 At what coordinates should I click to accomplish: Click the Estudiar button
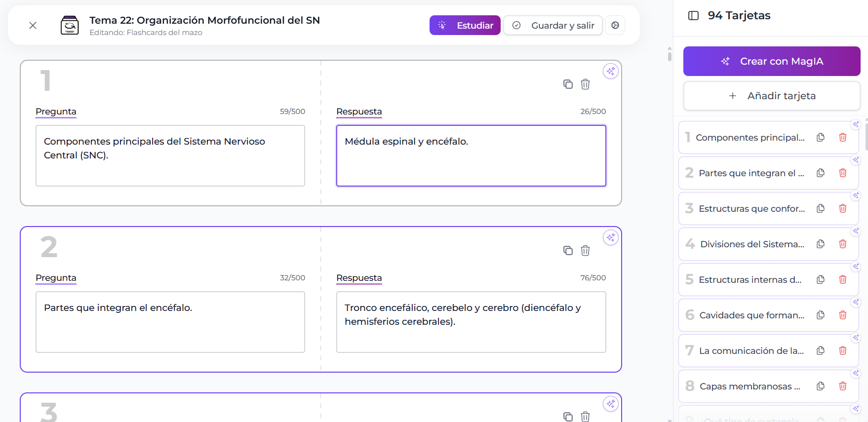click(465, 25)
